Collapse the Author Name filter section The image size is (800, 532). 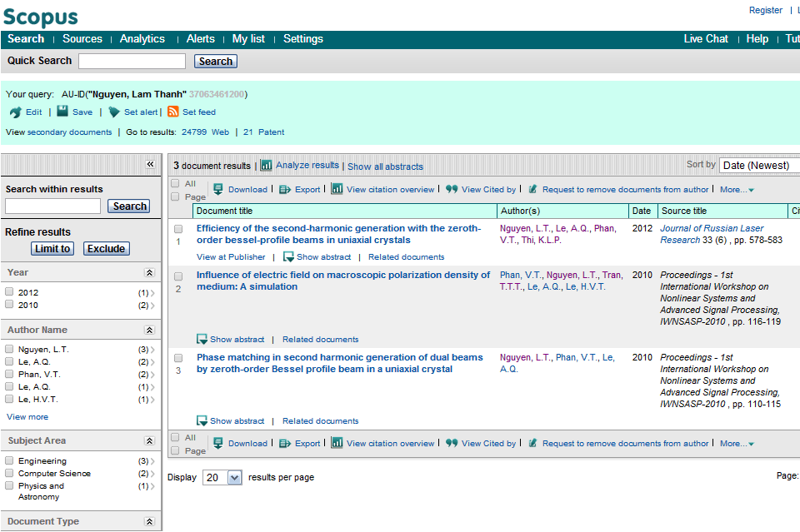149,331
